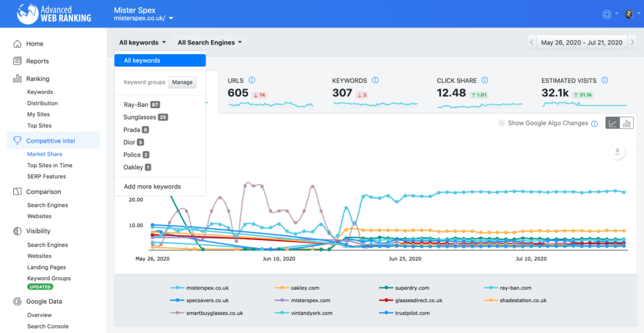Enable Show Google Algo Changes checkbox
The image size is (644, 333).
pos(501,123)
